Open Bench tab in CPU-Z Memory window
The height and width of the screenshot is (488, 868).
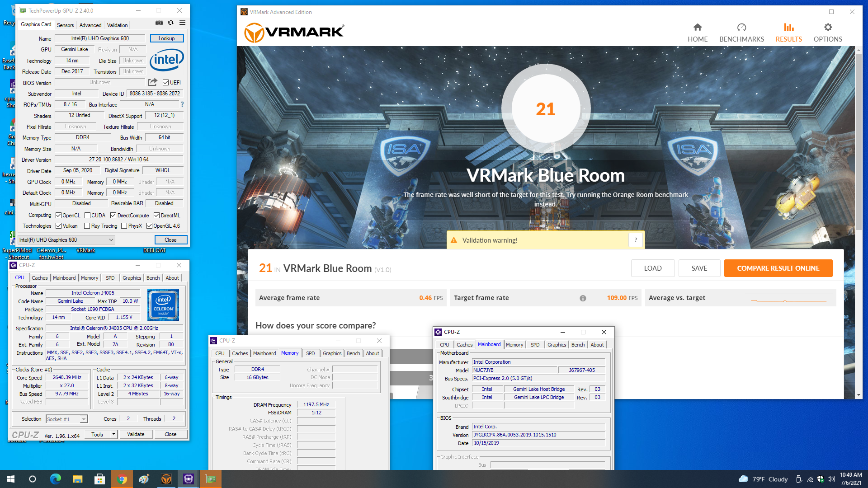point(354,353)
